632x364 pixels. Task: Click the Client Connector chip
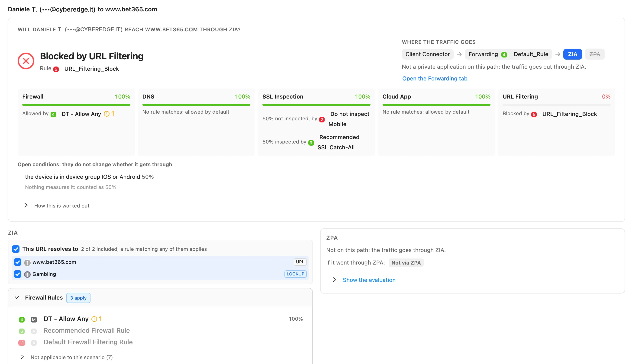pyautogui.click(x=427, y=54)
